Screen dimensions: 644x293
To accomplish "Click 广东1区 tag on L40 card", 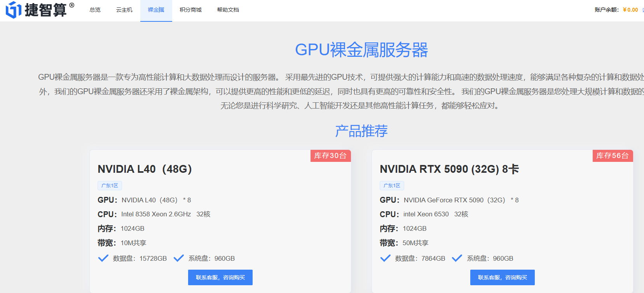I will tap(110, 186).
